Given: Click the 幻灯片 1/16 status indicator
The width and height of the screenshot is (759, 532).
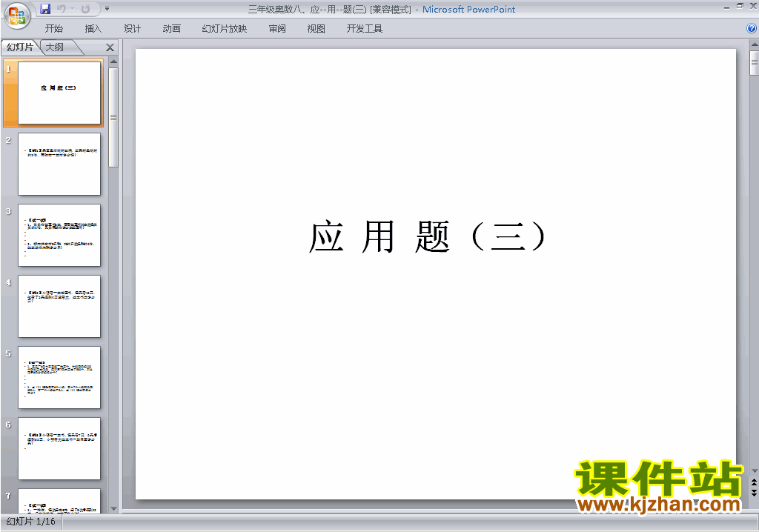Looking at the screenshot, I should 31,522.
